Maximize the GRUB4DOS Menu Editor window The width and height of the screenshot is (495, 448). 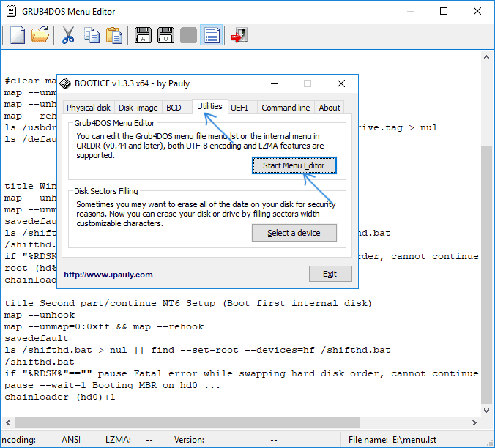point(444,12)
